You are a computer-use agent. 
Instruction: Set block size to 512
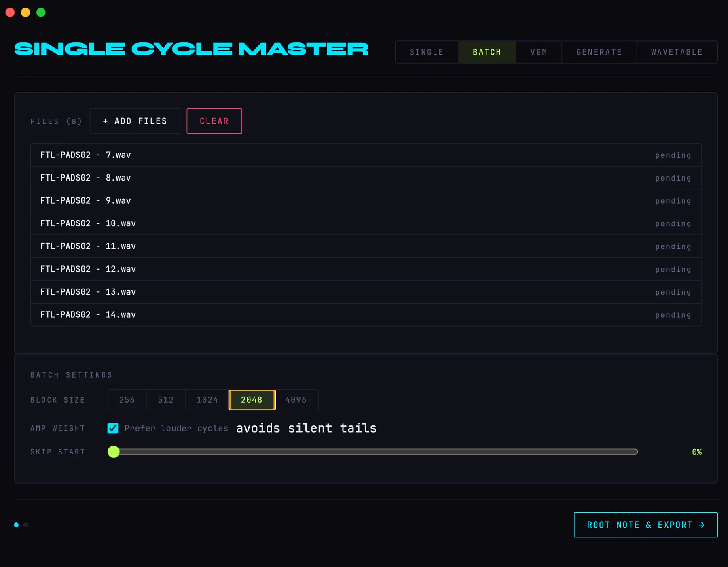tap(166, 400)
